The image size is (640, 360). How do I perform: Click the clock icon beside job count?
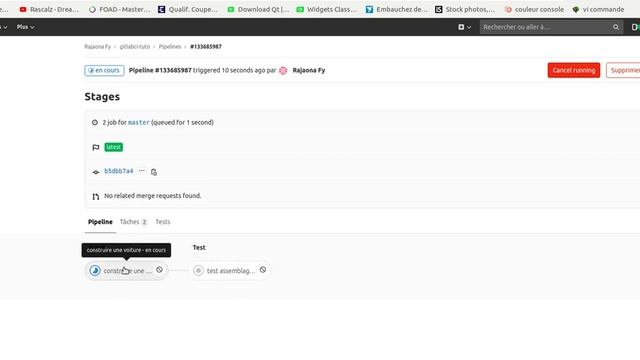click(95, 122)
